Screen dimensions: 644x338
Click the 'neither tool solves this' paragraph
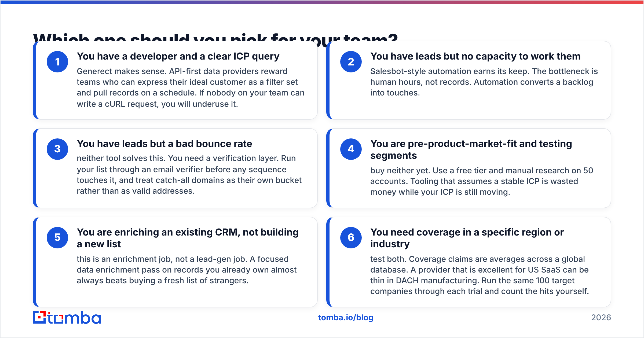[189, 175]
